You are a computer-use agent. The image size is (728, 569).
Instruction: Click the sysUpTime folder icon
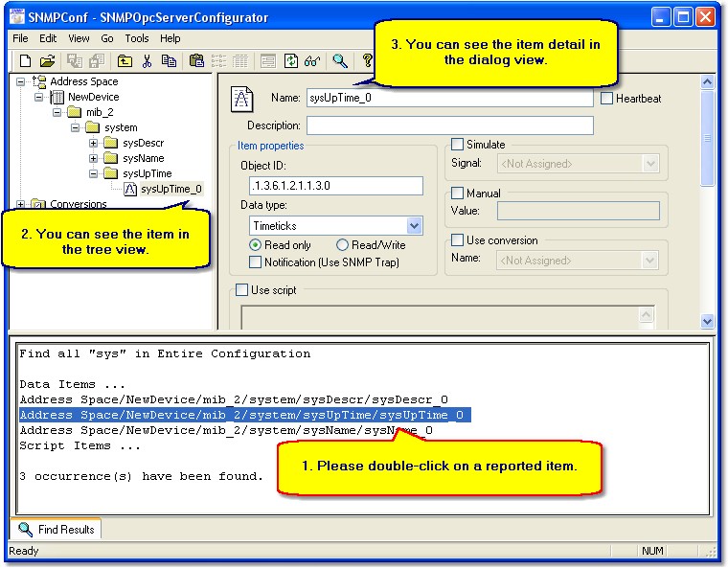click(110, 173)
